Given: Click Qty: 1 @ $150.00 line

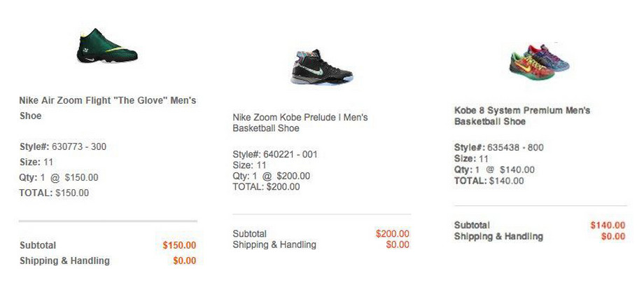Looking at the screenshot, I should pyautogui.click(x=59, y=178).
